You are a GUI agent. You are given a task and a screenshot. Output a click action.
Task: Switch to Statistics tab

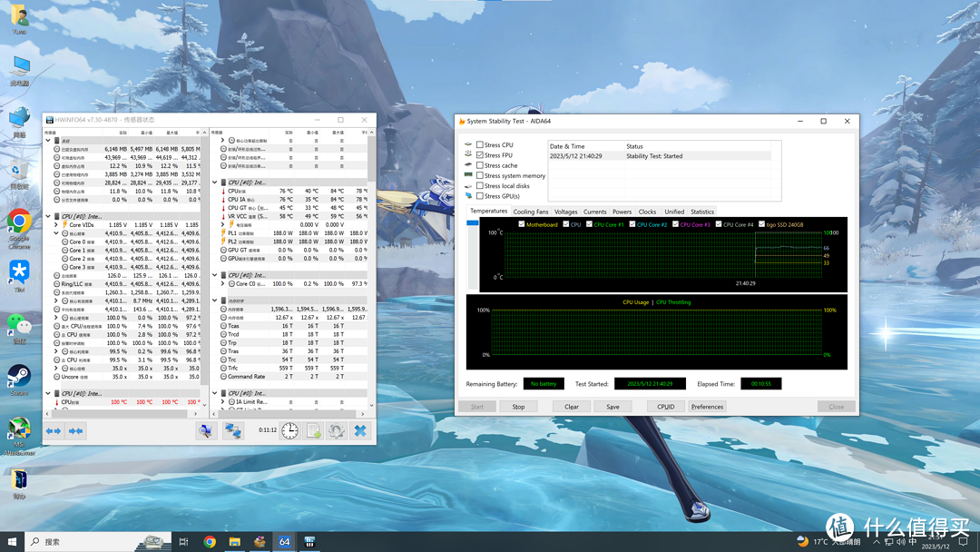(x=701, y=212)
